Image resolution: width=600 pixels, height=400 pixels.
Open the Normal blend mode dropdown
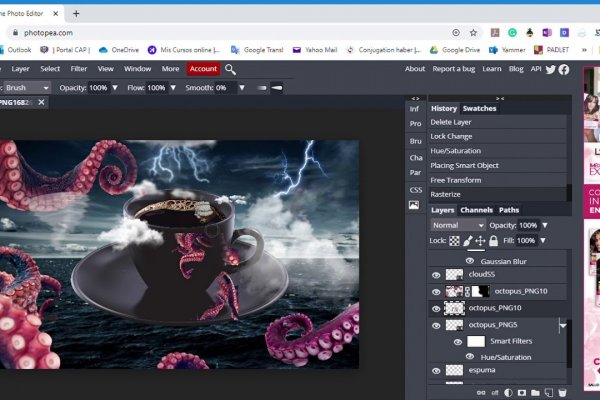coord(457,226)
